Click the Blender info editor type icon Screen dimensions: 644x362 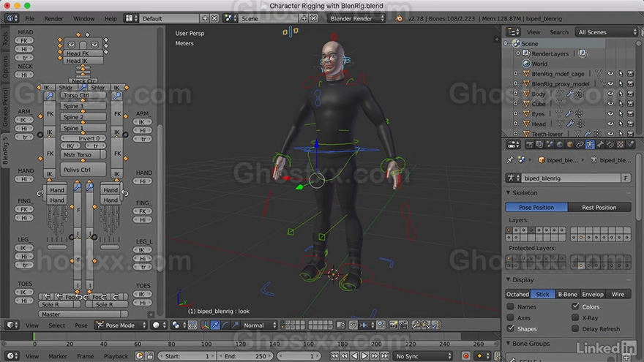click(x=11, y=18)
